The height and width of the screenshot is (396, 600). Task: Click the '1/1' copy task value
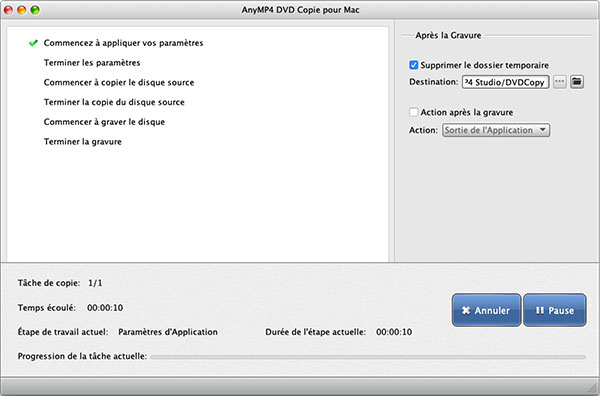click(95, 283)
